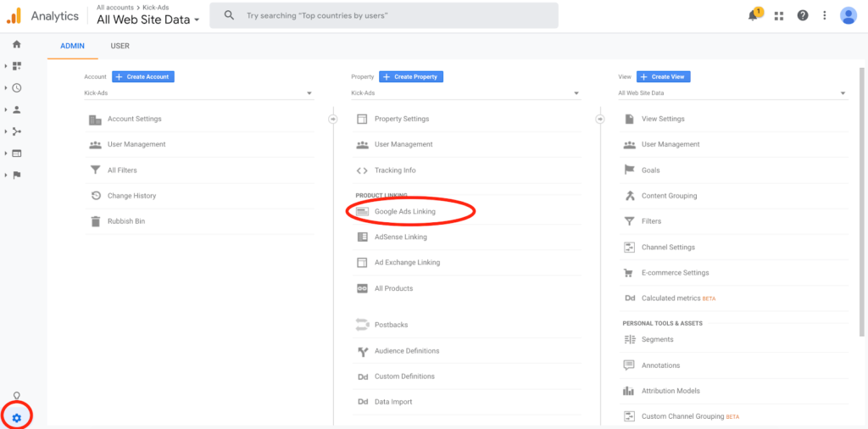The height and width of the screenshot is (429, 868).
Task: Click the Discover lightbulb icon
Action: 17,396
